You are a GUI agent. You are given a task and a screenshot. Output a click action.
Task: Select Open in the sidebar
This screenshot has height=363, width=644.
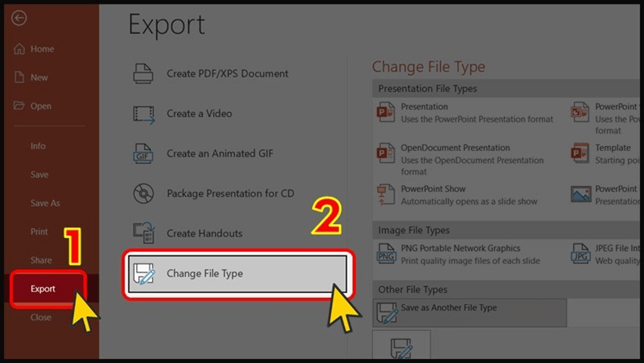click(41, 106)
